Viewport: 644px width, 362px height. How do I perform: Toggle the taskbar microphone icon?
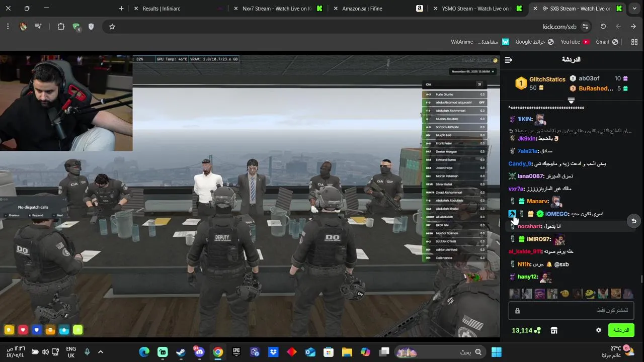87,352
